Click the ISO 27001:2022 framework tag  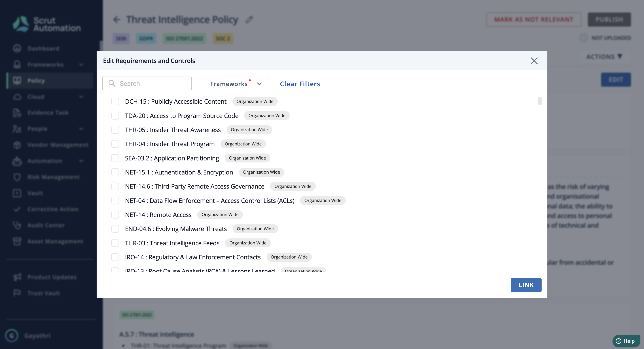184,38
